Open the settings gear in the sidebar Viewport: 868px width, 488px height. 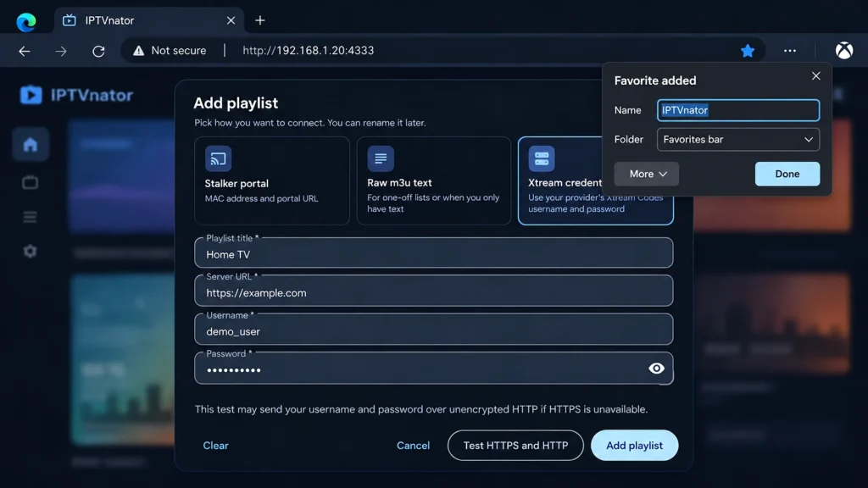[x=31, y=251]
